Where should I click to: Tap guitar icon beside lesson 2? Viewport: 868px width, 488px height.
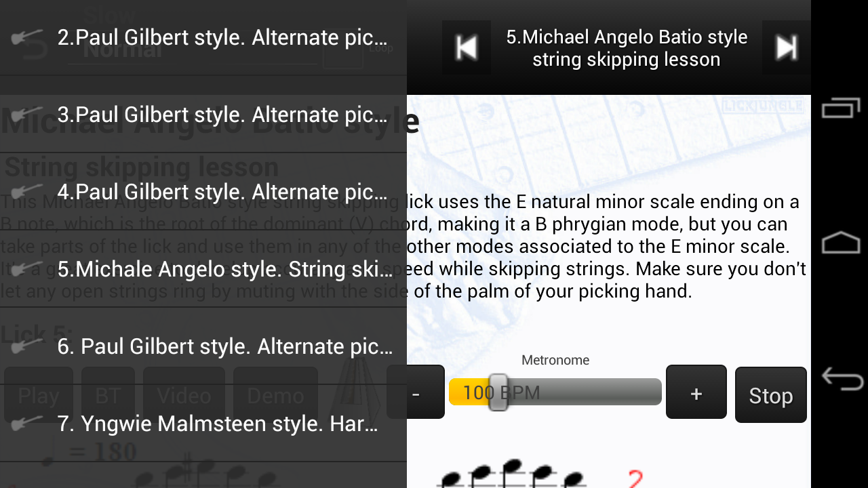pos(27,37)
